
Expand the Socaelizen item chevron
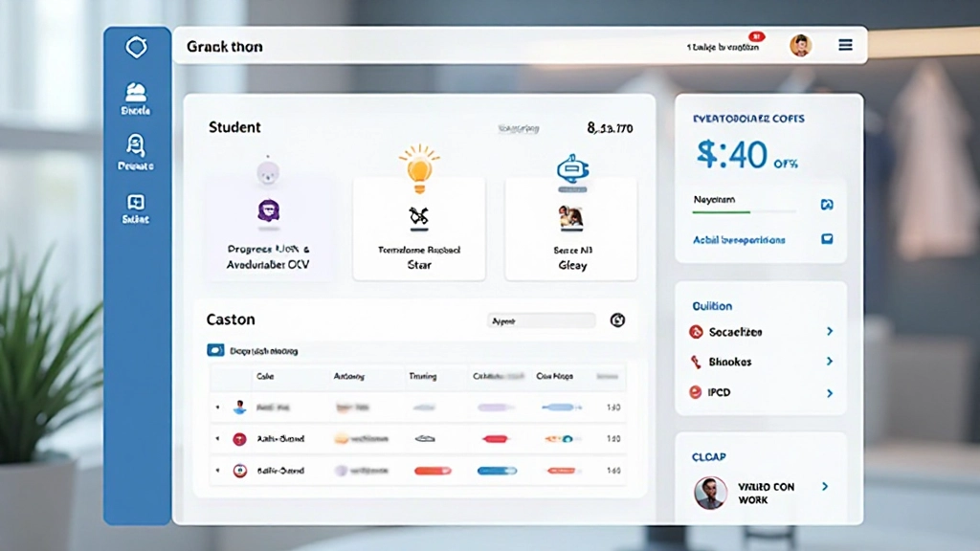[x=829, y=332]
